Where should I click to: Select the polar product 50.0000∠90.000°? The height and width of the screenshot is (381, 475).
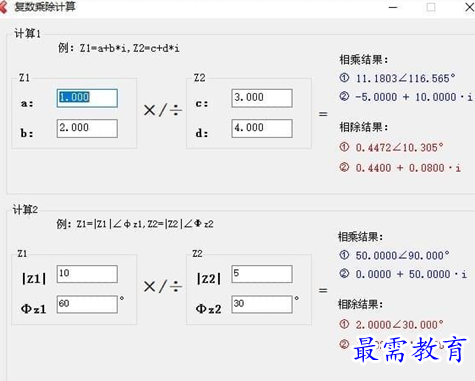[x=402, y=256]
